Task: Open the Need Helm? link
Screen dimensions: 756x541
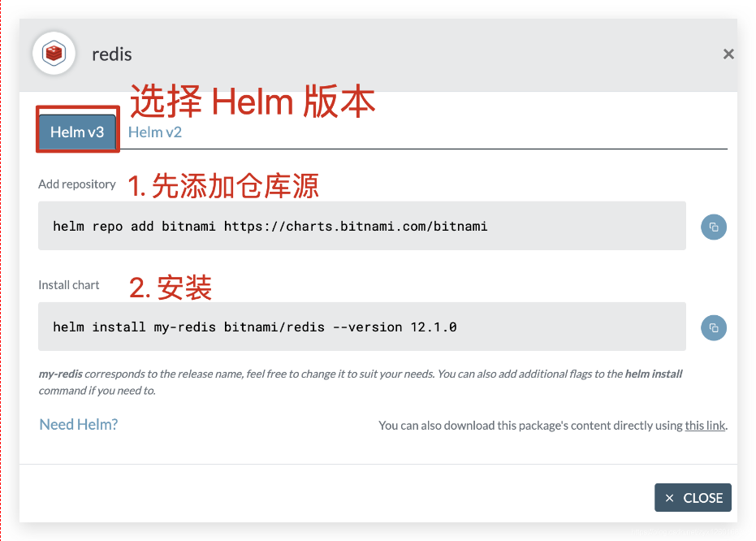Action: click(78, 424)
